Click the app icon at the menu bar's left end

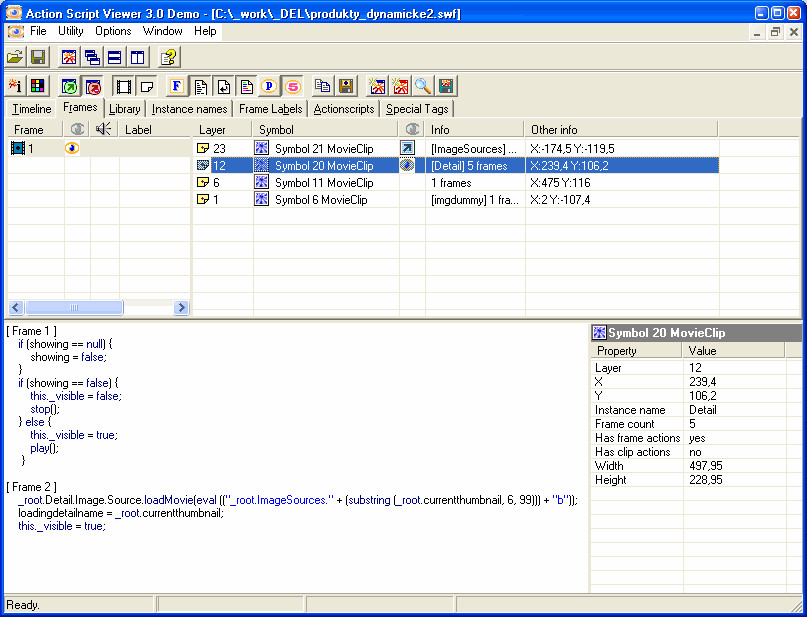[x=15, y=31]
